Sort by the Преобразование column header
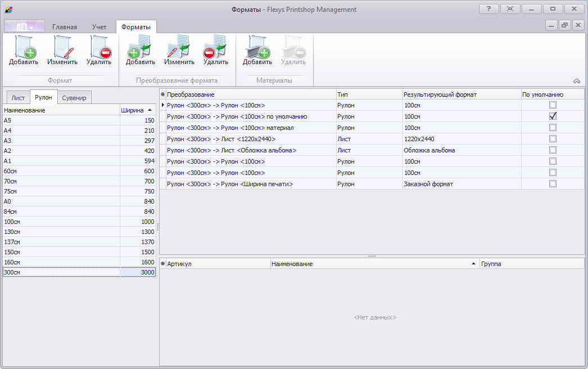 pyautogui.click(x=251, y=94)
